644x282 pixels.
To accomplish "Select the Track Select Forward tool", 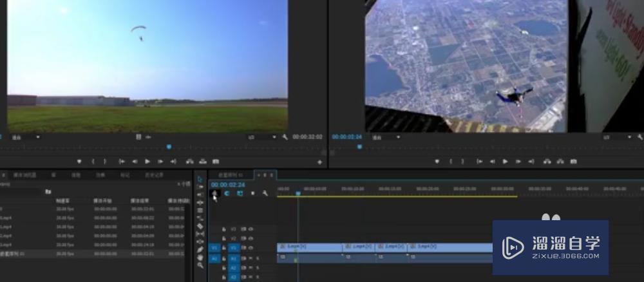I will [200, 187].
